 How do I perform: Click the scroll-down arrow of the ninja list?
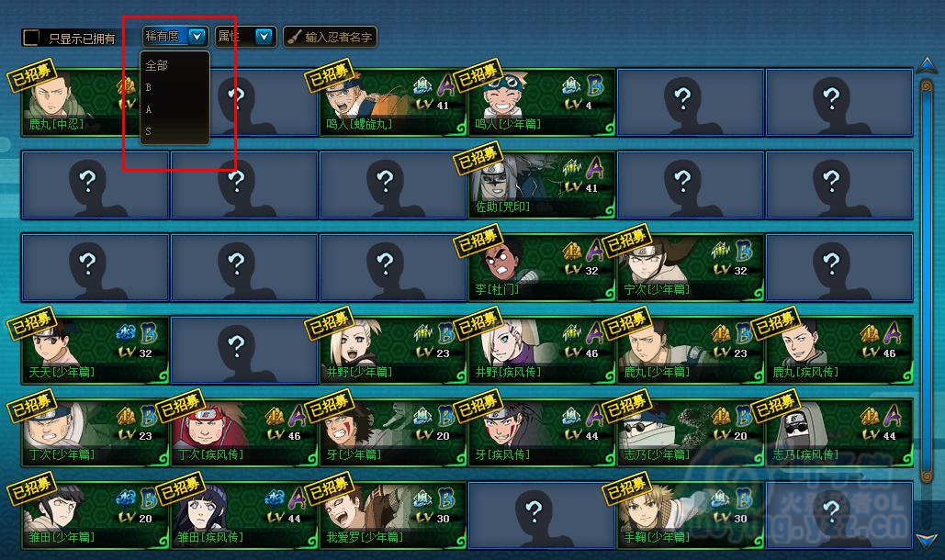pyautogui.click(x=927, y=539)
